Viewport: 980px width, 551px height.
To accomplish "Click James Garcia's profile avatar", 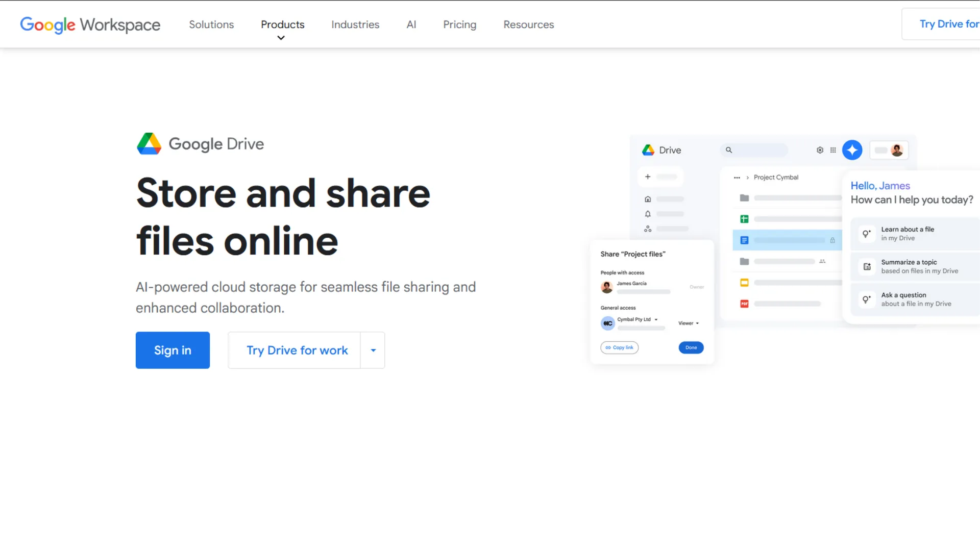I will coord(606,287).
